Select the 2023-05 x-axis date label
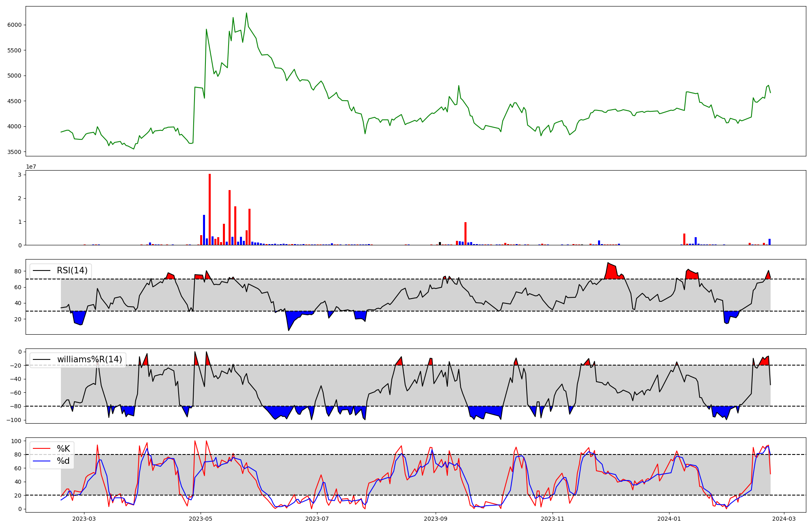Screen dimensions: 812x528 pyautogui.click(x=201, y=519)
